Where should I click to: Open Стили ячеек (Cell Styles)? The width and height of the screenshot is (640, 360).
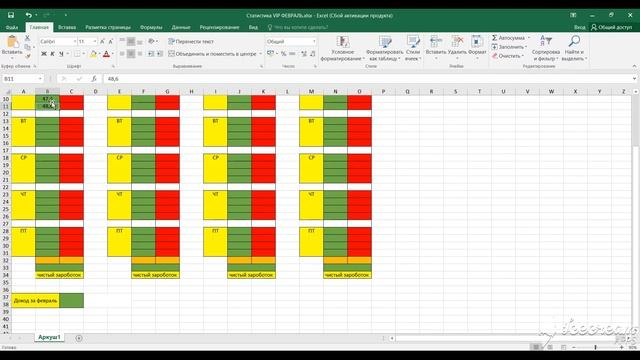413,48
